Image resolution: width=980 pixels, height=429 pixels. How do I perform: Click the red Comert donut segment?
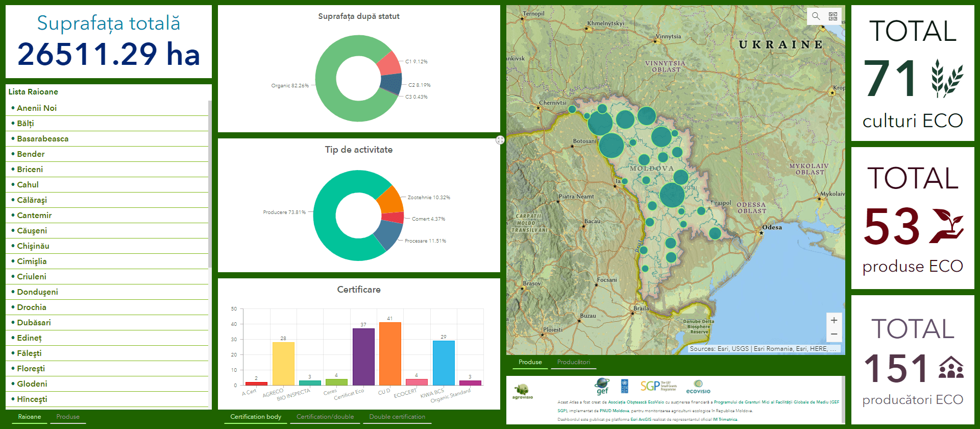[x=394, y=218]
